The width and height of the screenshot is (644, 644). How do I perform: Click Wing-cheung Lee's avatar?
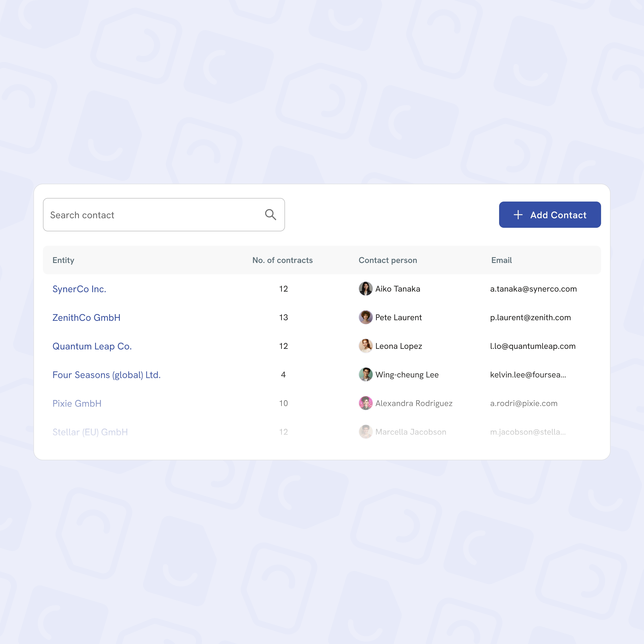[x=365, y=374]
